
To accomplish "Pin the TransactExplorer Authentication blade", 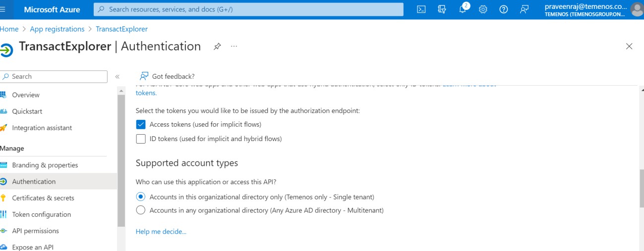I will (217, 47).
